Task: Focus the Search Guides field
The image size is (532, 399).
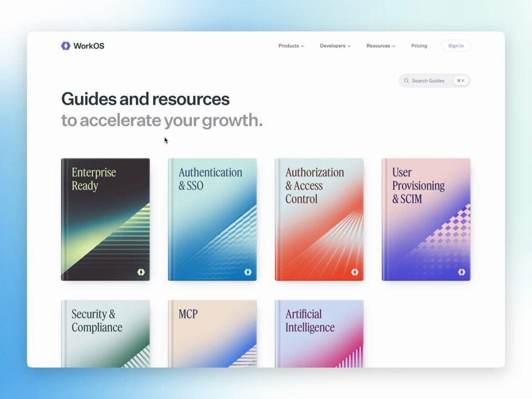Action: (x=434, y=81)
